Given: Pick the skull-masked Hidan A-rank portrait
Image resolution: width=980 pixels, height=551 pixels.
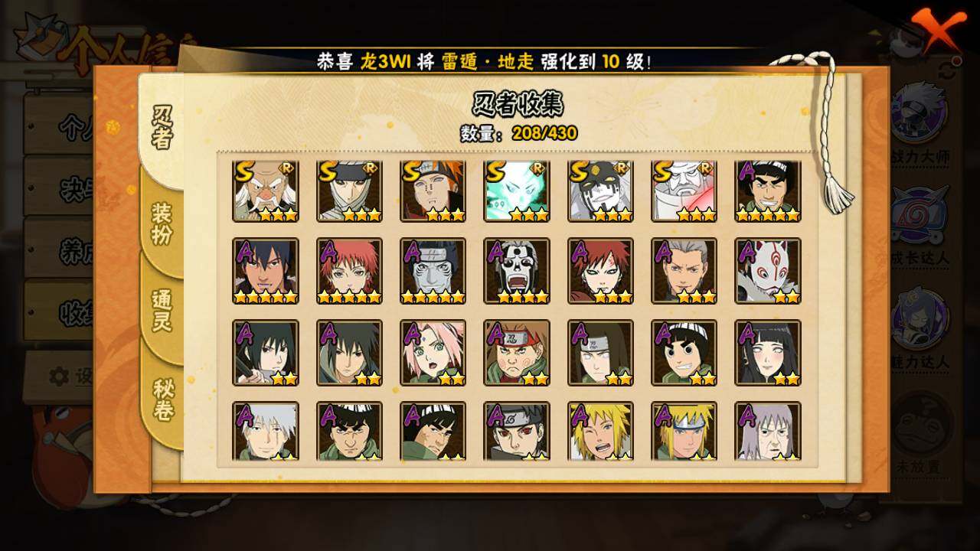Looking at the screenshot, I should 517,271.
